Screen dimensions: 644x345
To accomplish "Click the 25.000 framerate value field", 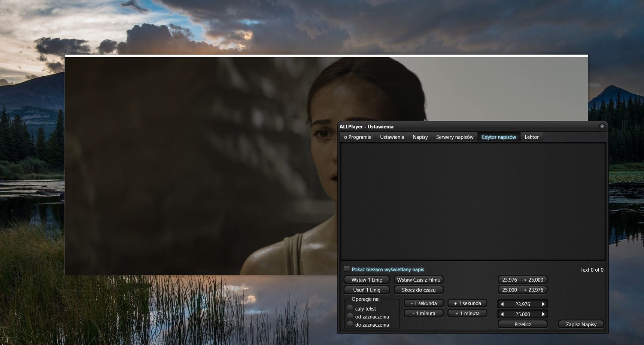I will (523, 314).
